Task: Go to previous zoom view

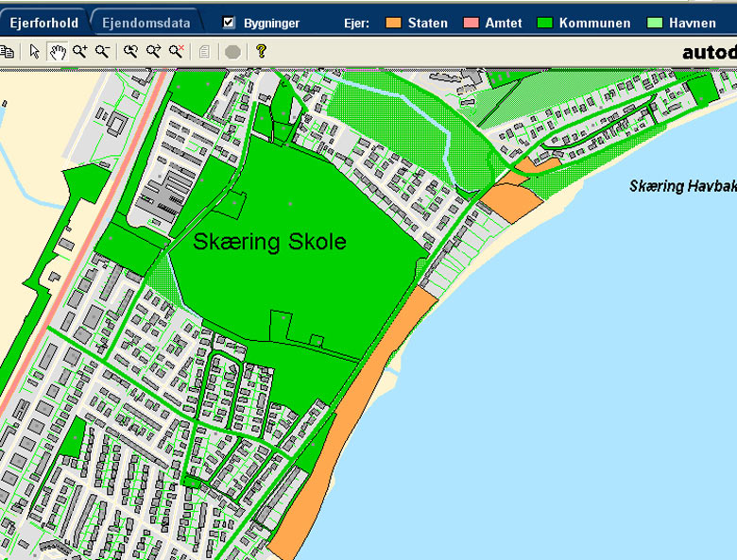Action: point(130,51)
